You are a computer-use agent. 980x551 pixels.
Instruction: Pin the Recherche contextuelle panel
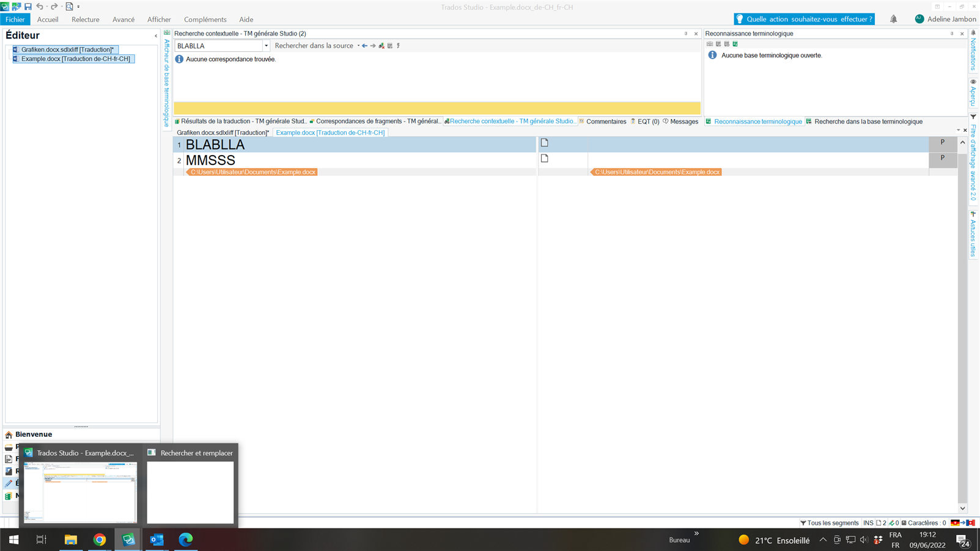coord(686,34)
